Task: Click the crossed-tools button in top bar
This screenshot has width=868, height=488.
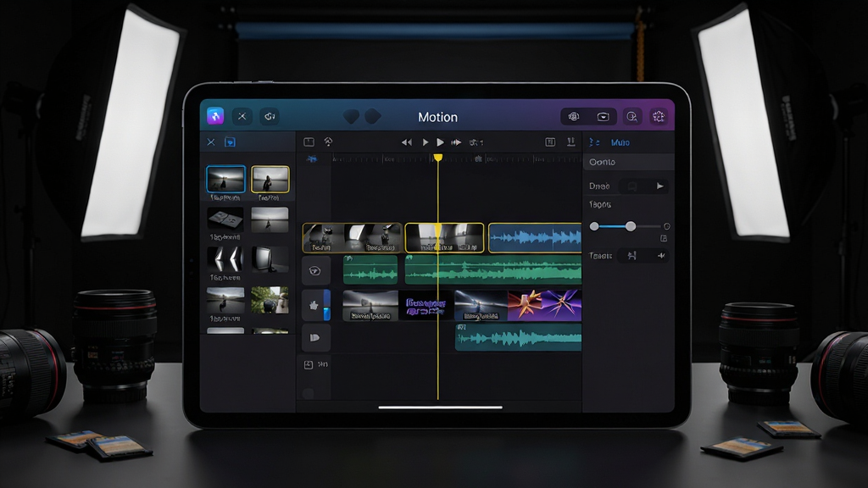Action: (242, 116)
